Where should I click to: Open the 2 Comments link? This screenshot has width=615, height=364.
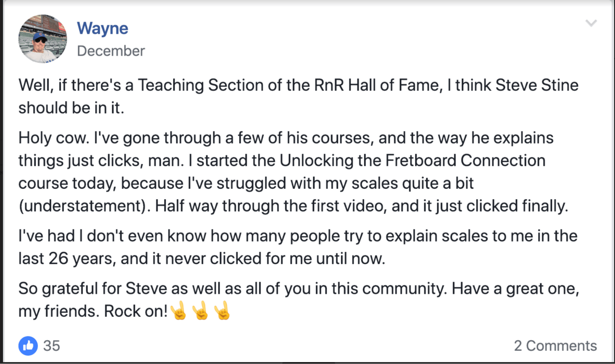555,346
